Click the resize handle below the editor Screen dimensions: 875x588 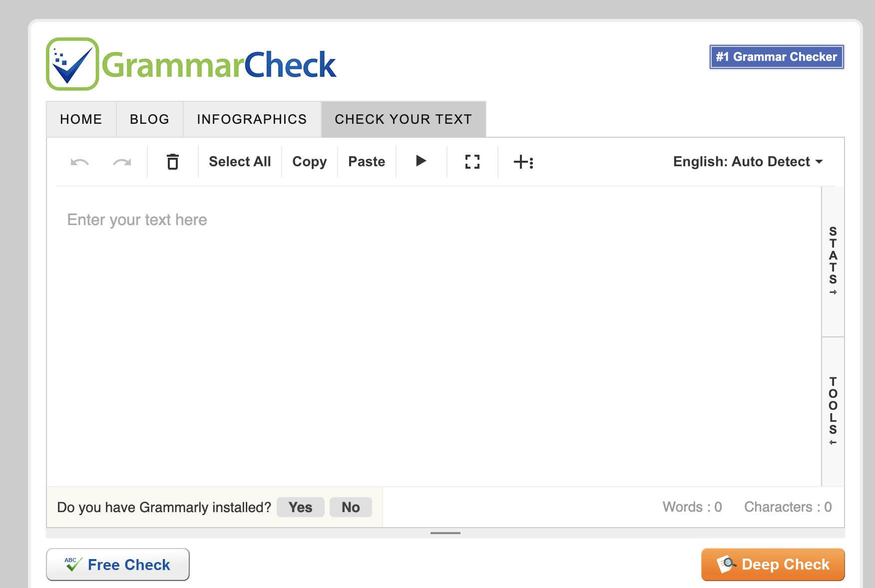pyautogui.click(x=445, y=533)
